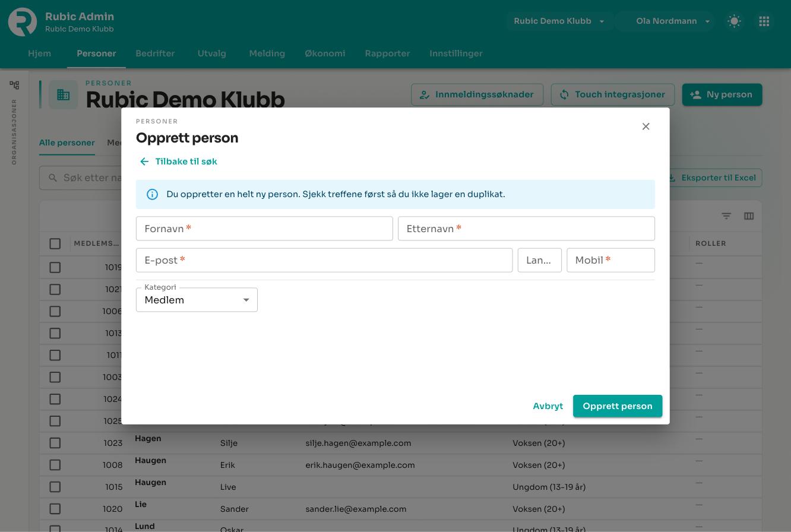Click the filter icon above the table
The width and height of the screenshot is (791, 532).
click(x=726, y=216)
